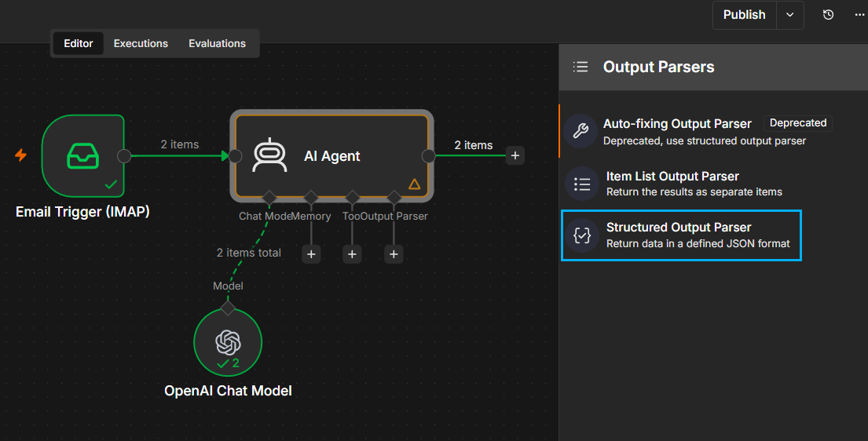
Task: Open the OpenAI Chat Model node
Action: coord(228,342)
